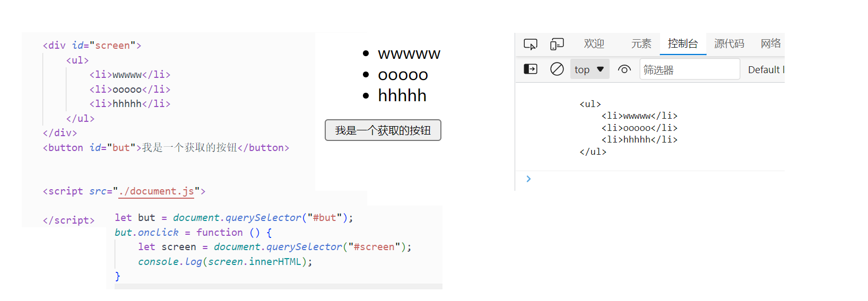Clear the console with the circle-slash icon
The width and height of the screenshot is (868, 301).
[557, 69]
